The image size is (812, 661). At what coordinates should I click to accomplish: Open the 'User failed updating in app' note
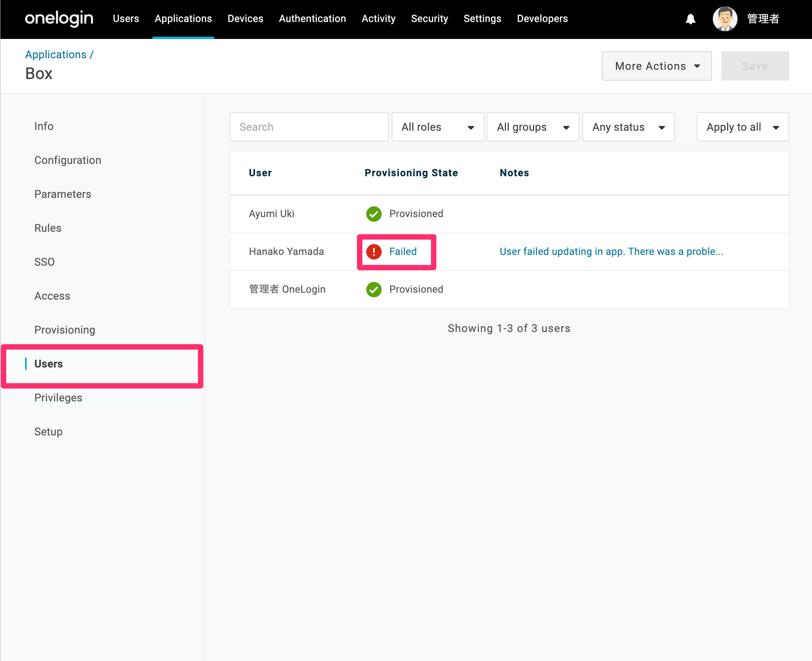point(611,251)
